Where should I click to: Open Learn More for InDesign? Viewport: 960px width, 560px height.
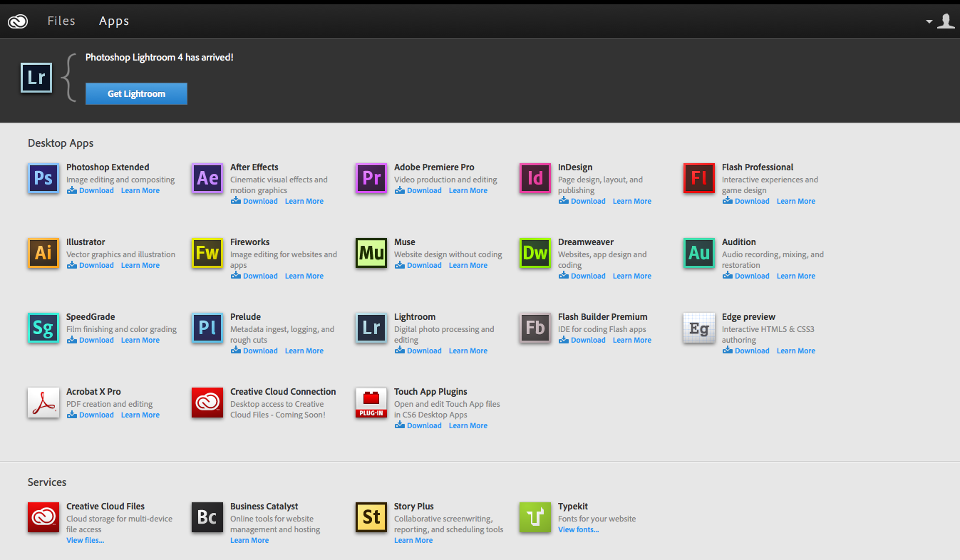coord(632,201)
